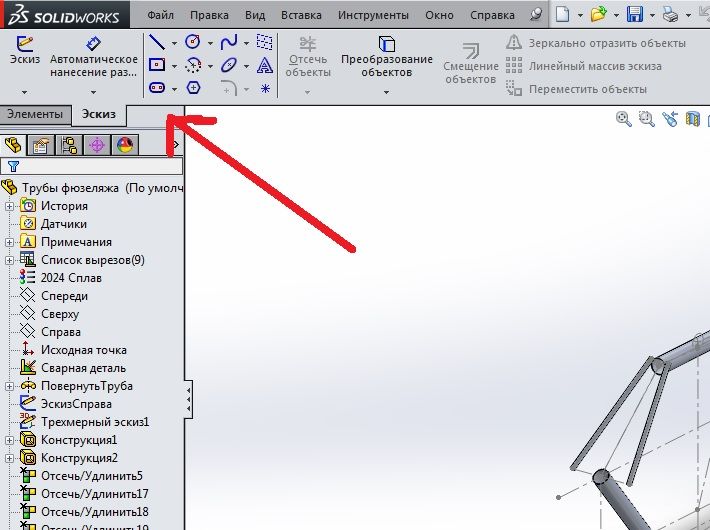Image resolution: width=710 pixels, height=530 pixels.
Task: Select the Спереди plane in tree
Action: (x=64, y=296)
